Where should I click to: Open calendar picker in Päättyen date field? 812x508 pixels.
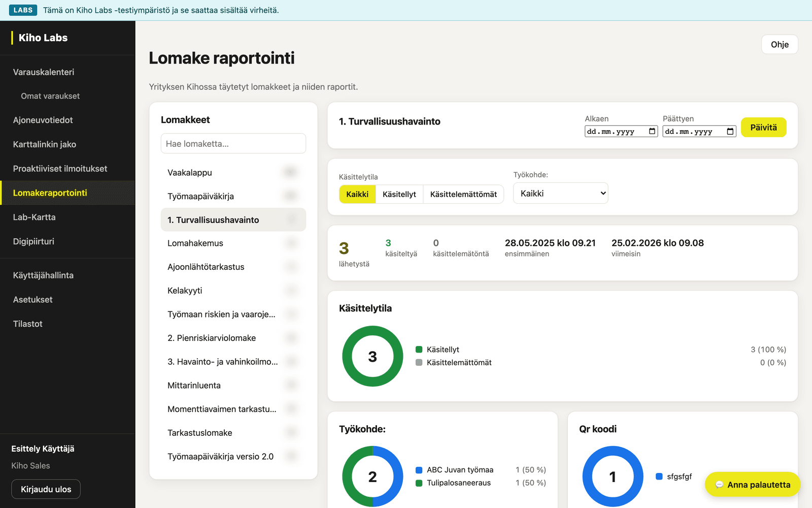[x=730, y=132]
